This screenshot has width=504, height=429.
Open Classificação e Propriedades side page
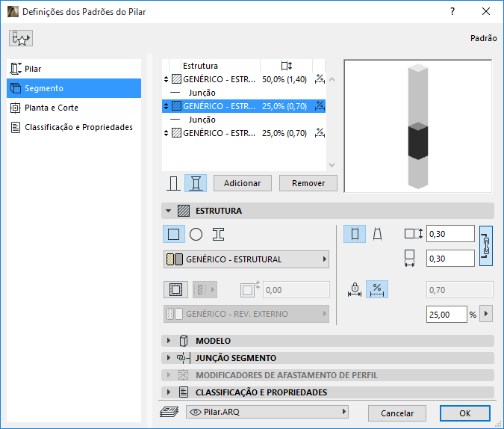coord(74,127)
